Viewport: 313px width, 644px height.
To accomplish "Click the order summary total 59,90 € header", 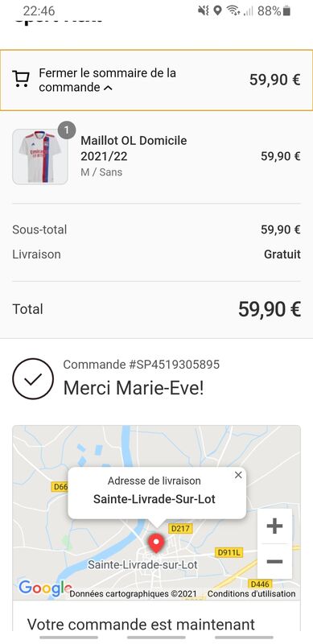I will (275, 80).
